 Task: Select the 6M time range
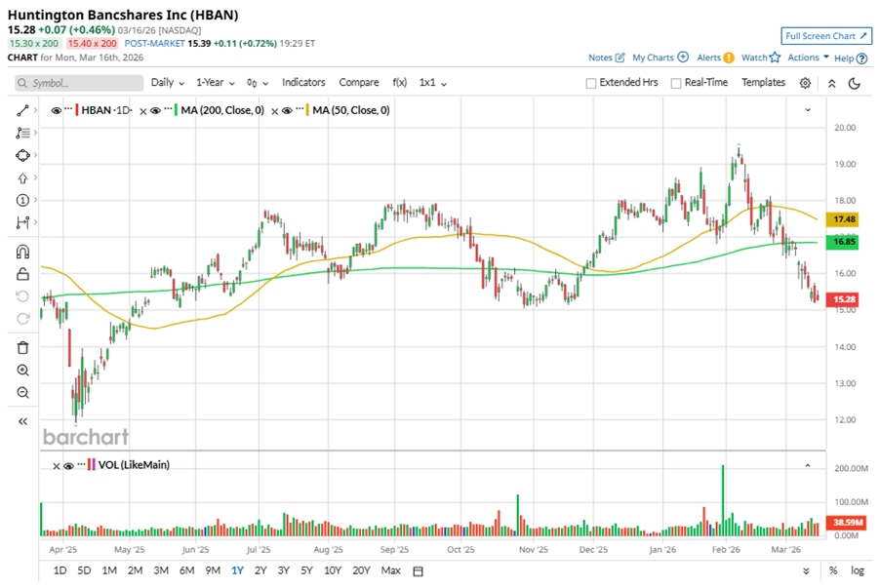(187, 570)
